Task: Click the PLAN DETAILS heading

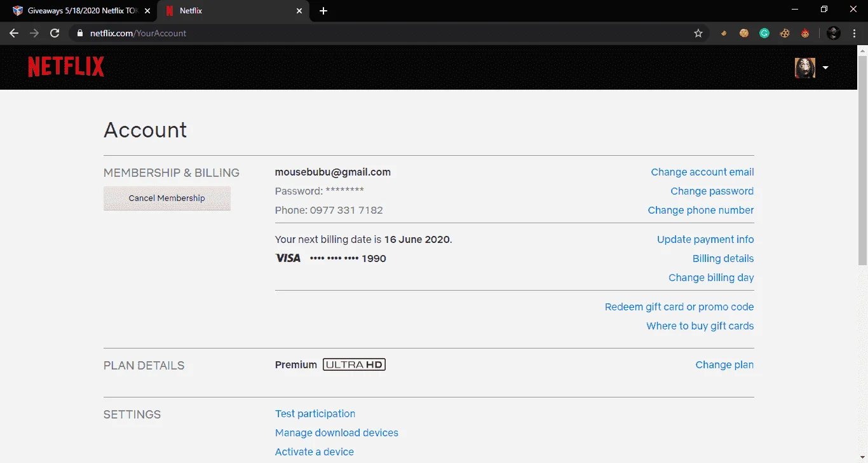Action: (144, 366)
